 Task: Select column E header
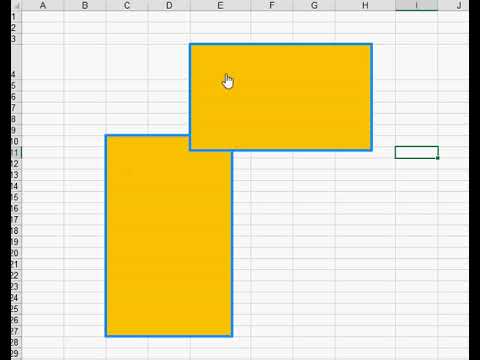pyautogui.click(x=220, y=5)
